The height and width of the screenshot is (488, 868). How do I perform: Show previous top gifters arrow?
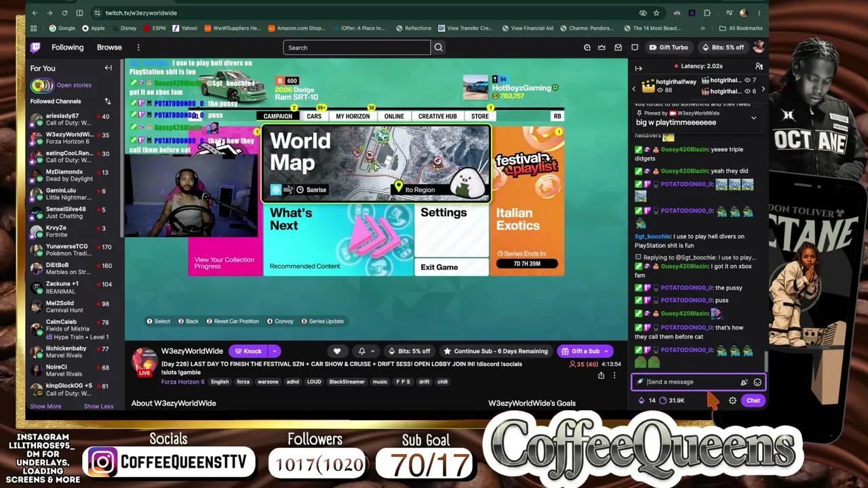[x=634, y=89]
